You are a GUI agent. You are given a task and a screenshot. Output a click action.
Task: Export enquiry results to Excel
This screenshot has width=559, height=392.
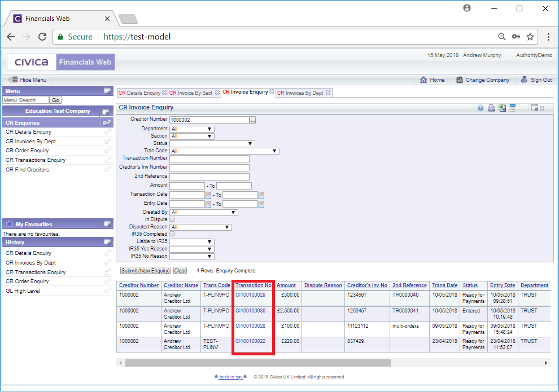[502, 108]
